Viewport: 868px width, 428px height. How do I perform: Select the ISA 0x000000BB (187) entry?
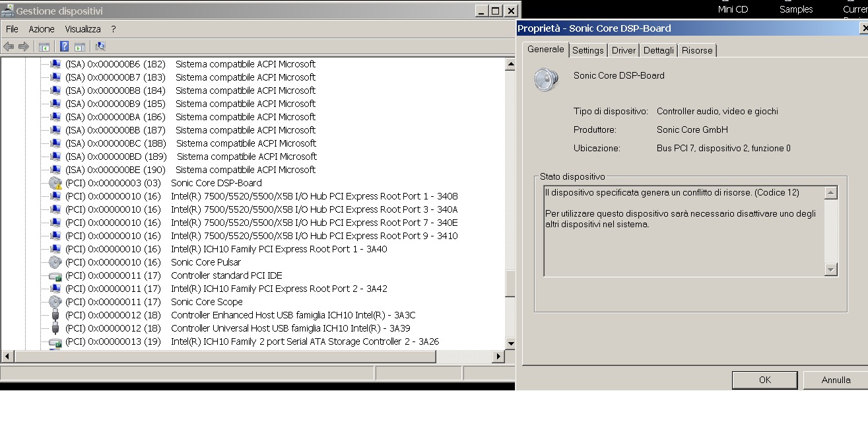click(190, 130)
